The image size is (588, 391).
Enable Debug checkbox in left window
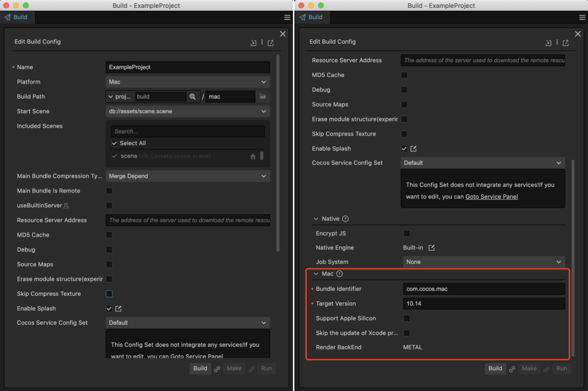pyautogui.click(x=109, y=250)
